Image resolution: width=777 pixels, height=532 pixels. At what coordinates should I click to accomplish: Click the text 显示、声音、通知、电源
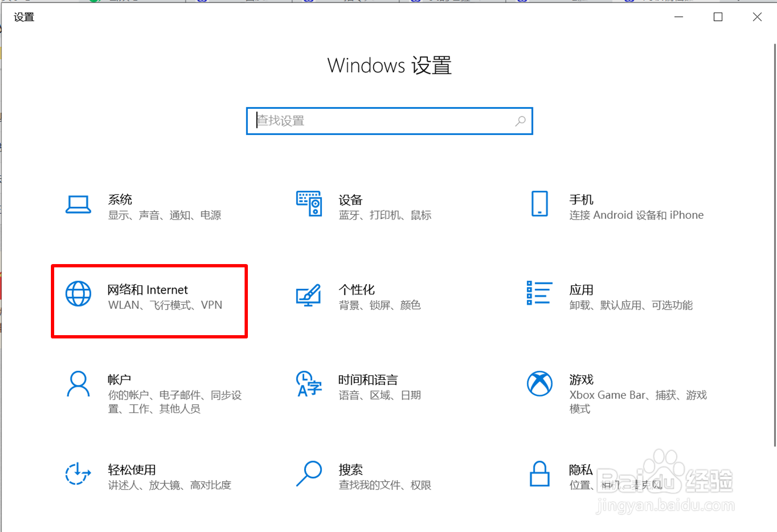(x=165, y=215)
